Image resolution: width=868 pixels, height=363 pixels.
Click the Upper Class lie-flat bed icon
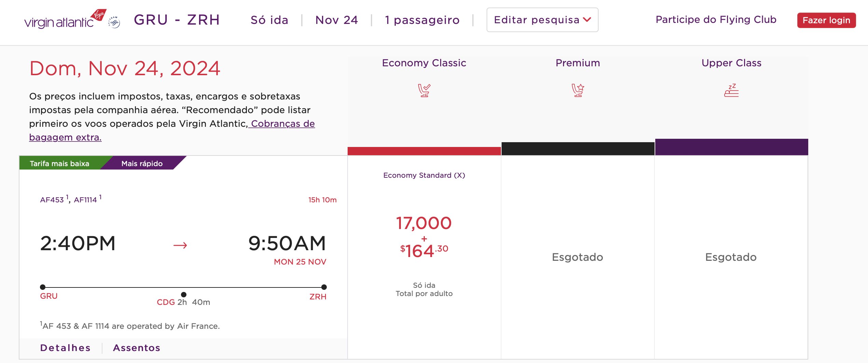731,91
